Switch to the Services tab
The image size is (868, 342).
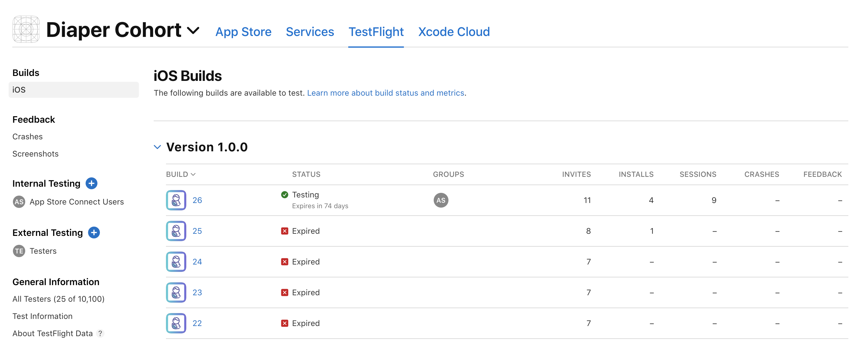[x=310, y=32]
